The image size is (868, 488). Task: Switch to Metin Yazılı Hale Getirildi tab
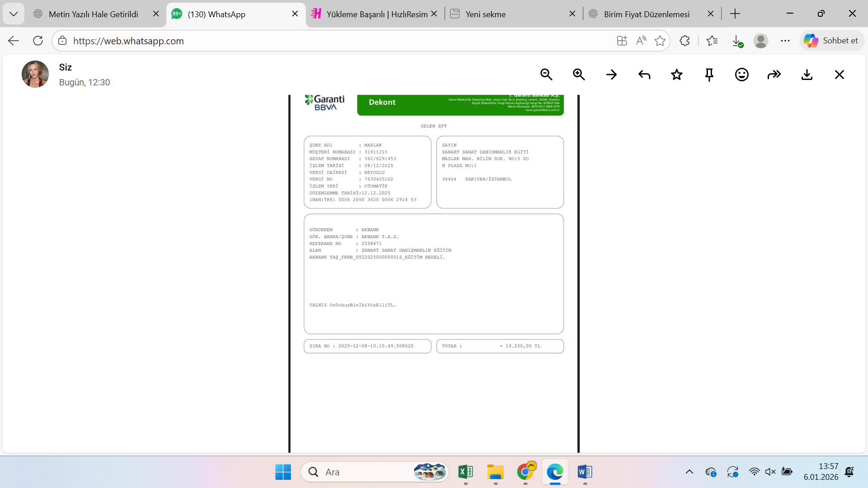(94, 14)
